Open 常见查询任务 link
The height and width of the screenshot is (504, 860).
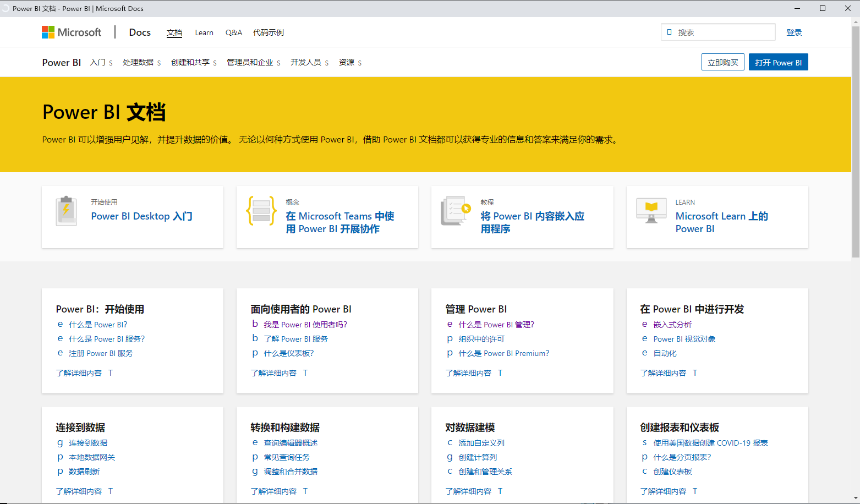tap(287, 457)
